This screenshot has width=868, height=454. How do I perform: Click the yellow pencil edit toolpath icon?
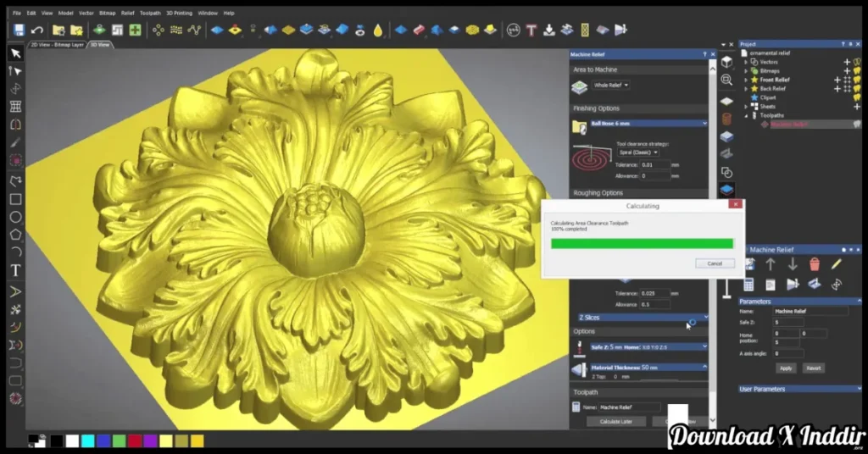click(837, 264)
